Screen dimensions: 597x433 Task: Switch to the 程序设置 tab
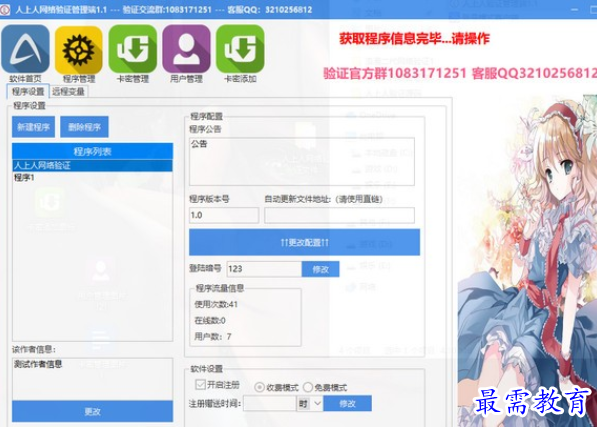pyautogui.click(x=28, y=91)
